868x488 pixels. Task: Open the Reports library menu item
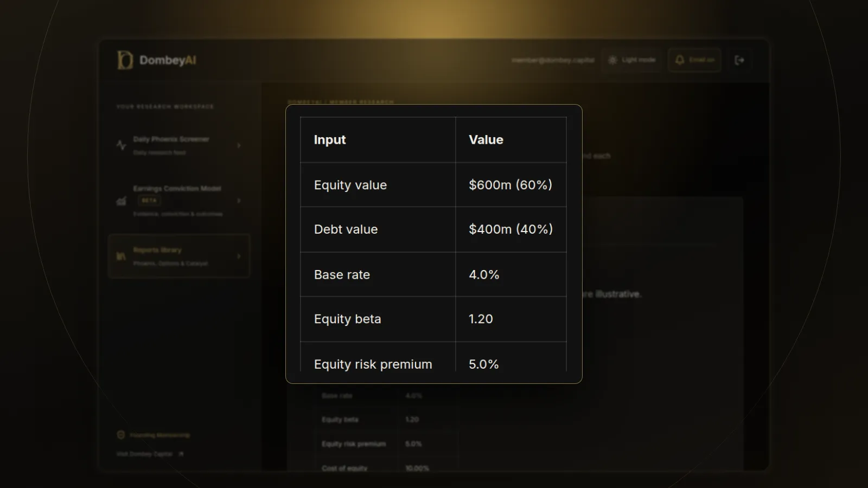click(179, 256)
